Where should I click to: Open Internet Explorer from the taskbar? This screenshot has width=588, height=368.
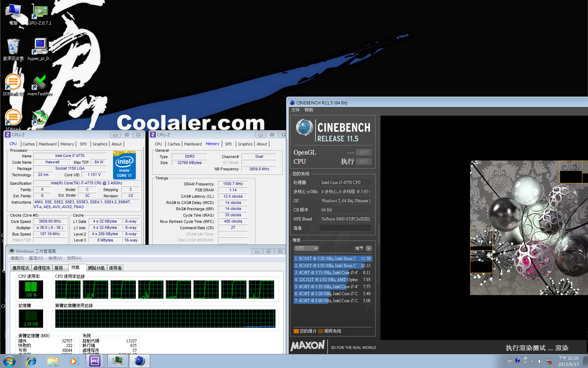(x=31, y=361)
